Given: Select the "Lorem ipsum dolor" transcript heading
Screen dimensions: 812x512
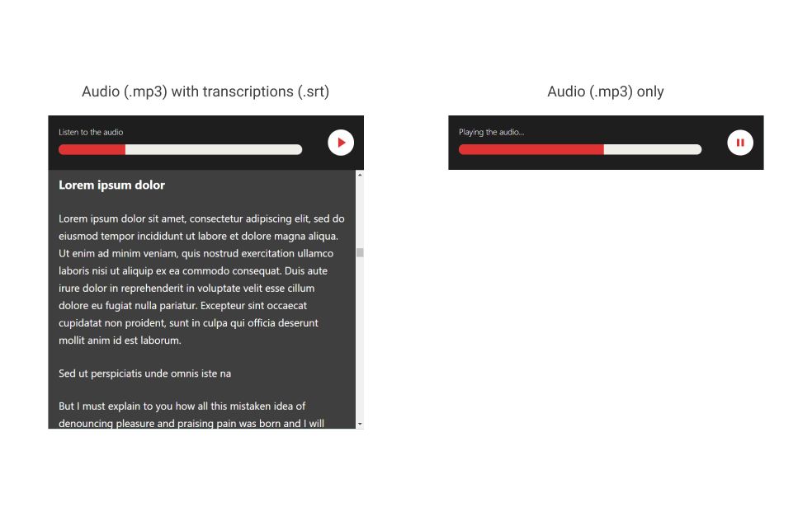Looking at the screenshot, I should (111, 186).
